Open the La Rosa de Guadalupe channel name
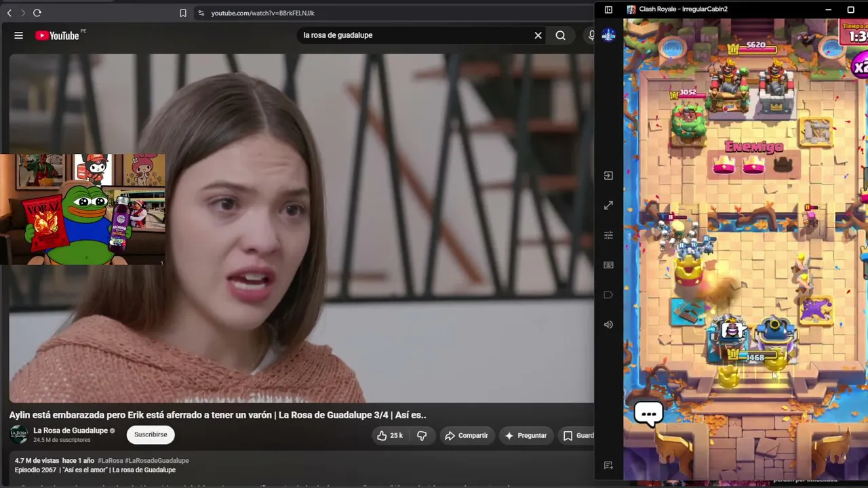Screen dimensions: 868x488 (71, 430)
